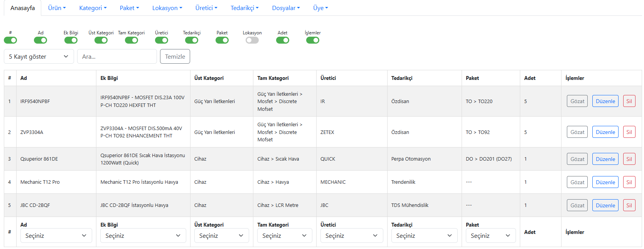Disable the Ad column toggle
Screen dimensions: 644x249
click(40, 40)
